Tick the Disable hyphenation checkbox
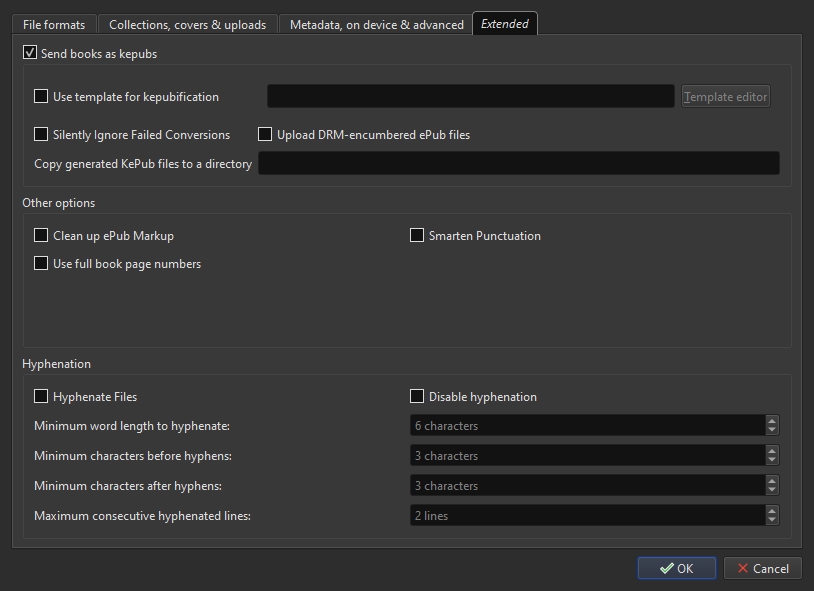 (417, 397)
